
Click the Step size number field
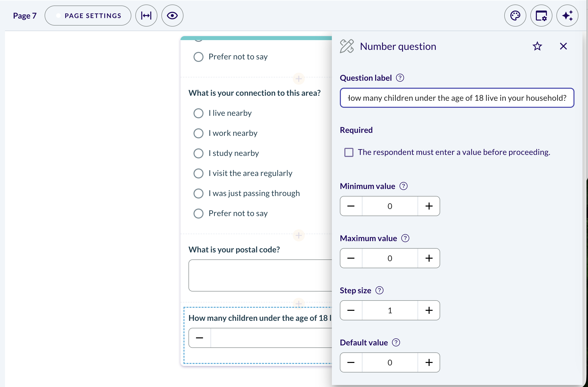click(390, 310)
